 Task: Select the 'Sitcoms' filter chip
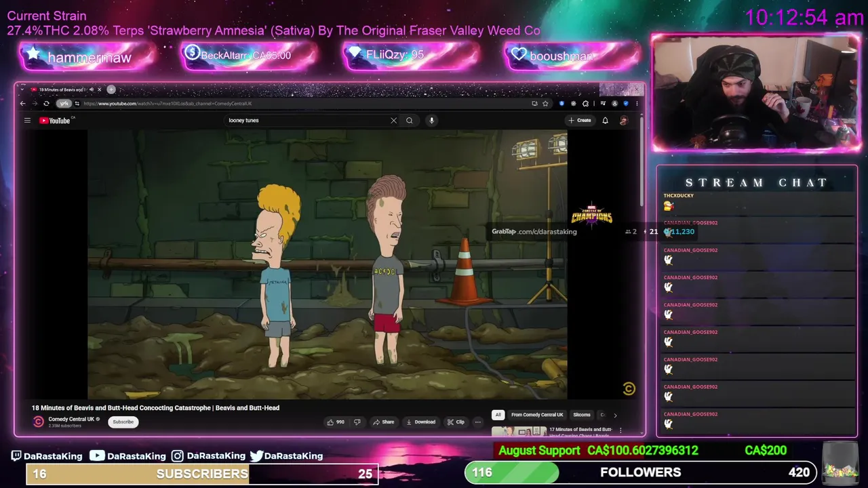pyautogui.click(x=582, y=415)
